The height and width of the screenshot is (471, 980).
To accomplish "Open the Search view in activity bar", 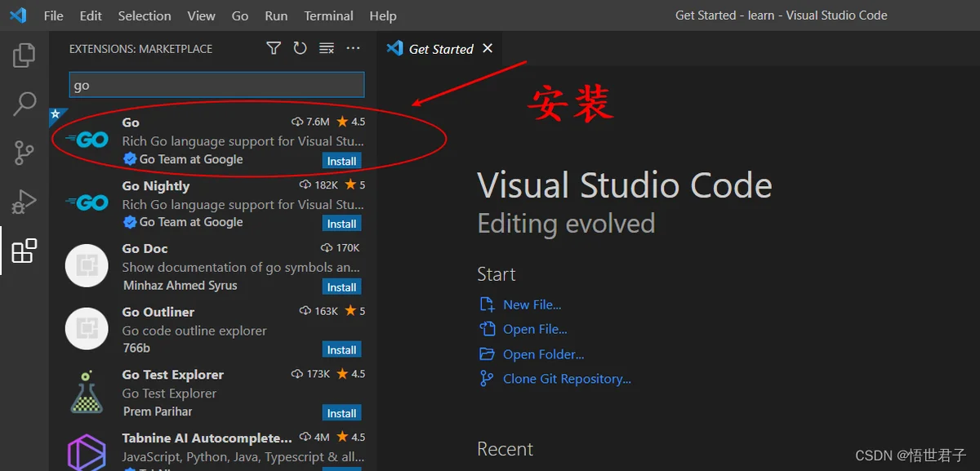I will pyautogui.click(x=24, y=104).
